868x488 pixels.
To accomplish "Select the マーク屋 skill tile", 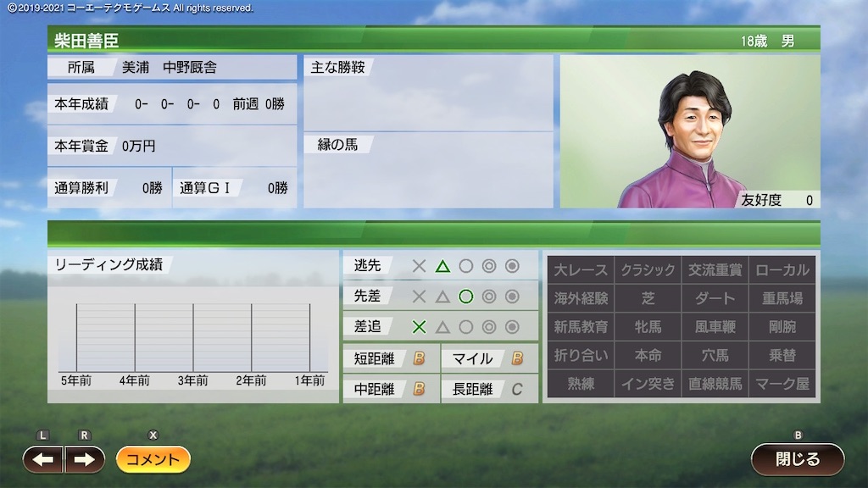I will 782,384.
